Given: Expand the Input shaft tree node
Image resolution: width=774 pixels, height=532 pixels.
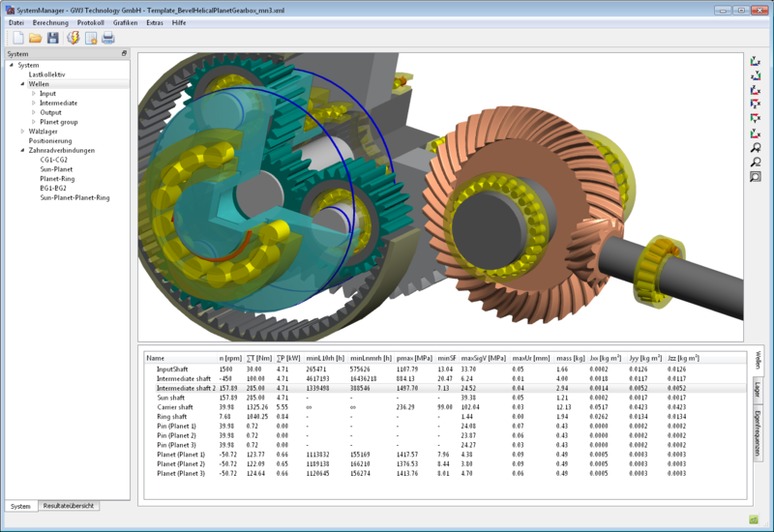Looking at the screenshot, I should [x=33, y=94].
